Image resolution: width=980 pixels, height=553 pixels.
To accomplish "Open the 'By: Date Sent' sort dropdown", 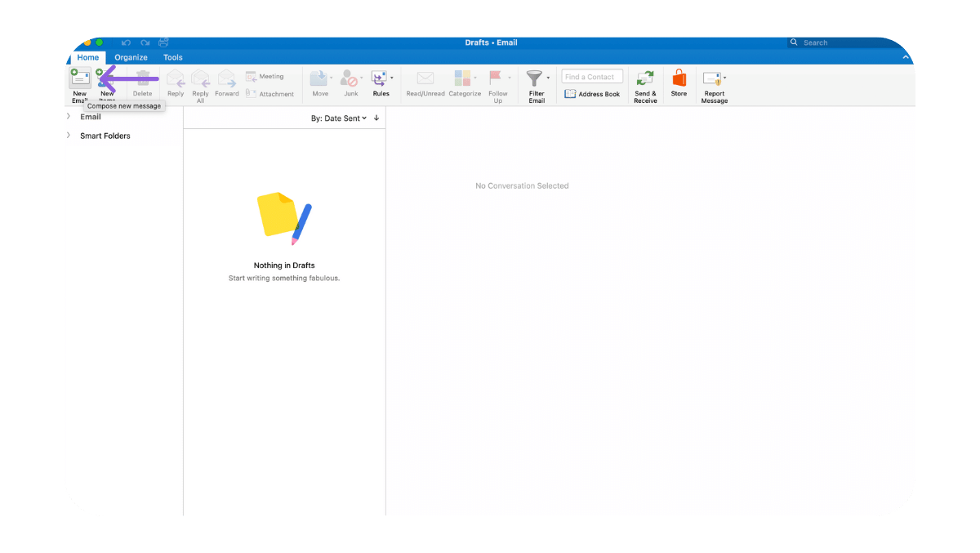I will coord(343,118).
